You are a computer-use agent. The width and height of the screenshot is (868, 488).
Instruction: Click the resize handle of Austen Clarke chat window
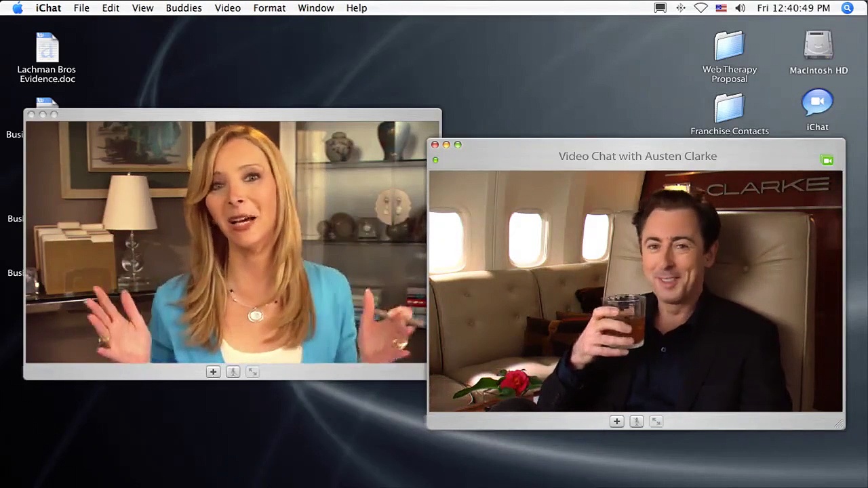[x=840, y=424]
